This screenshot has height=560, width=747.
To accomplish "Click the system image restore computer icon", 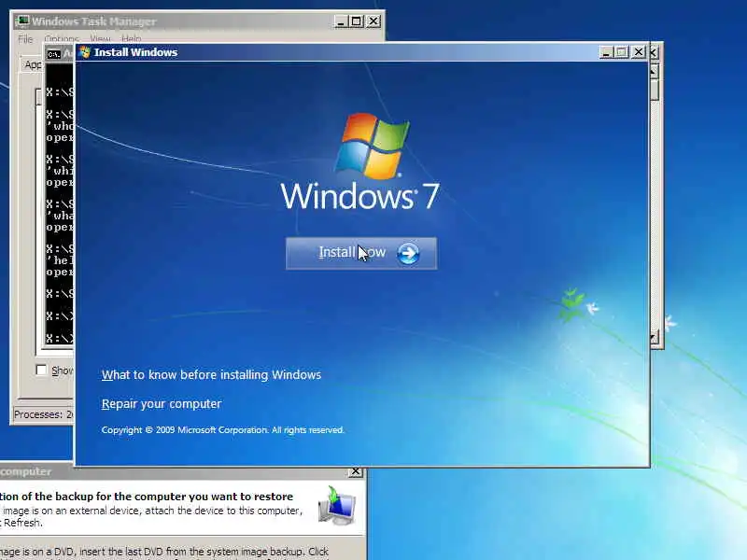I will 337,506.
